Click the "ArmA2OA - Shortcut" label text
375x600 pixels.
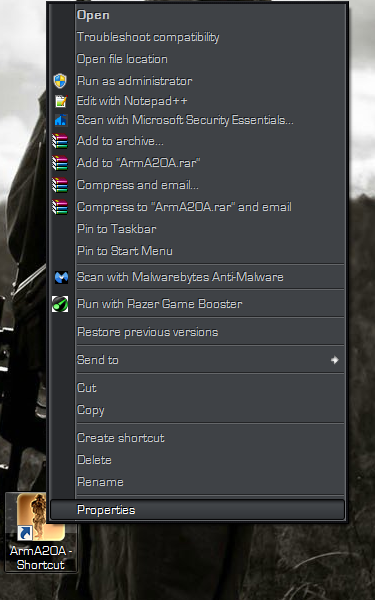(41, 558)
